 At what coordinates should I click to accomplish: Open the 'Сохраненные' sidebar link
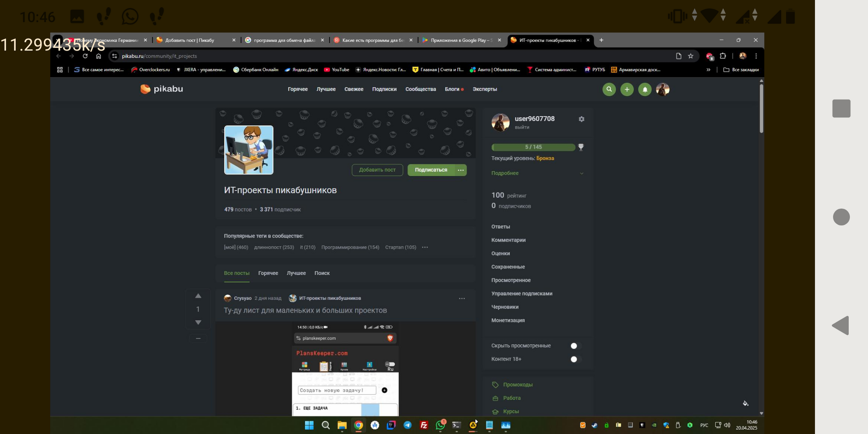pos(508,267)
